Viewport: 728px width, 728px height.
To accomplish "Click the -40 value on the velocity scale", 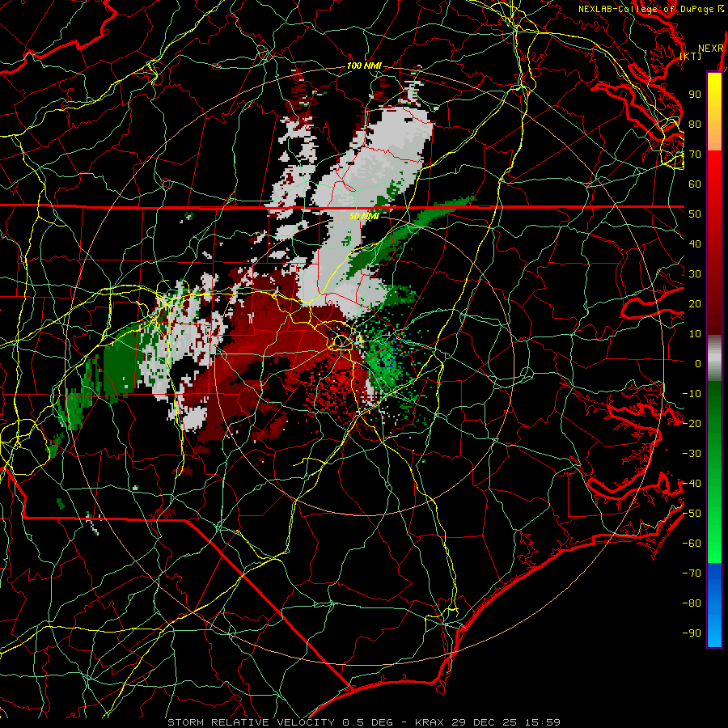I will coord(692,484).
